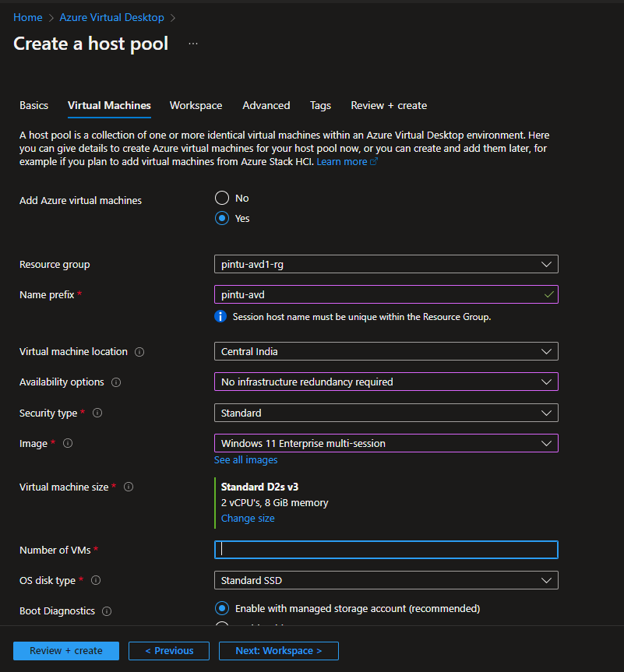Screen dimensions: 624x672
Task: Click info icon next to Virtual machine location
Action: click(x=139, y=352)
